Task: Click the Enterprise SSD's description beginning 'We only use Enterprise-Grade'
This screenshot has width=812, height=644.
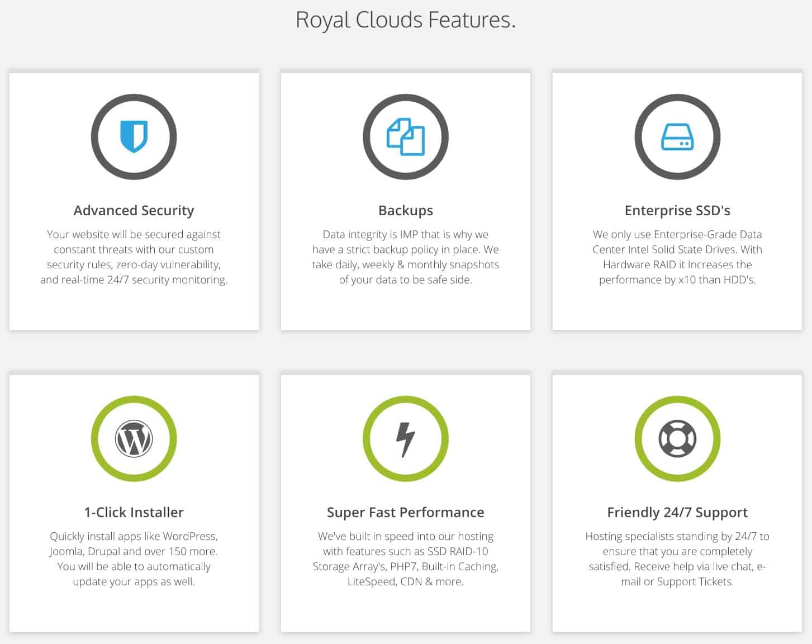Action: 677,257
